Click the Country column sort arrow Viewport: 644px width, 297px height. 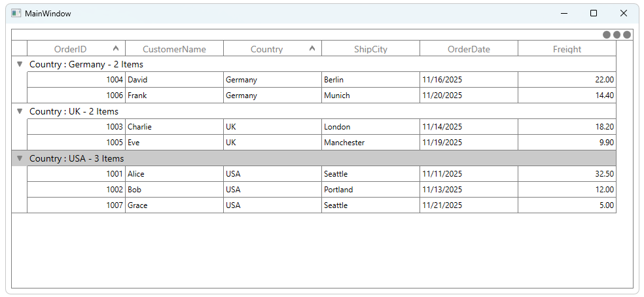[x=312, y=48]
